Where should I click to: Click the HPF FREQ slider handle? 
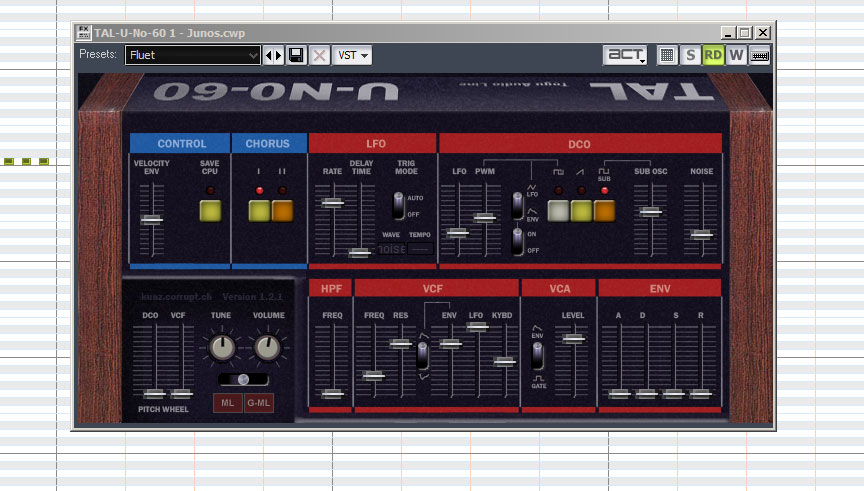click(332, 393)
